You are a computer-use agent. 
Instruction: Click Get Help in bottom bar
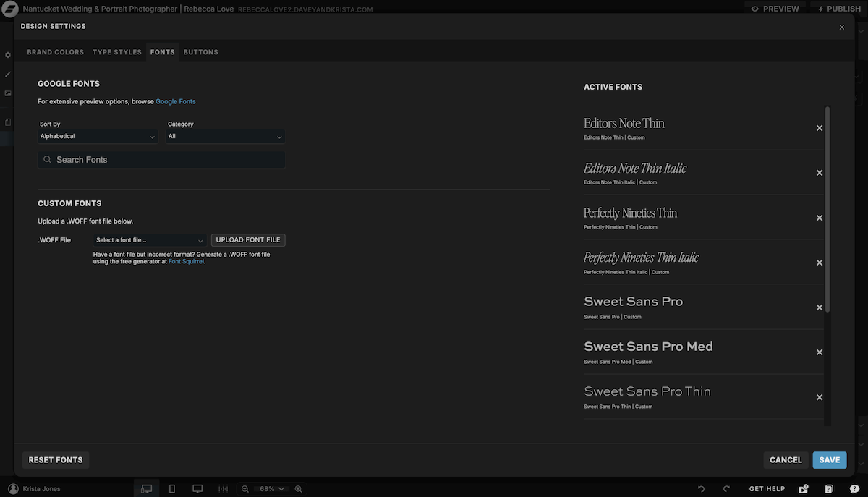[x=767, y=489]
